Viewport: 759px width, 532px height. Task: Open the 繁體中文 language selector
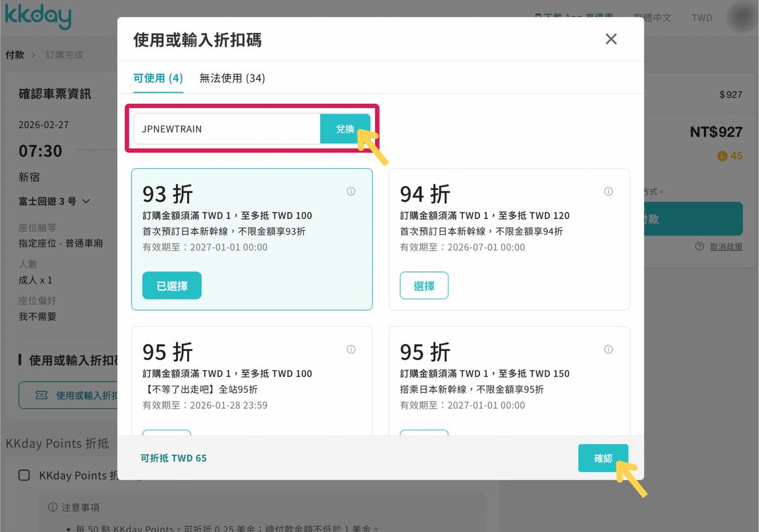[653, 18]
